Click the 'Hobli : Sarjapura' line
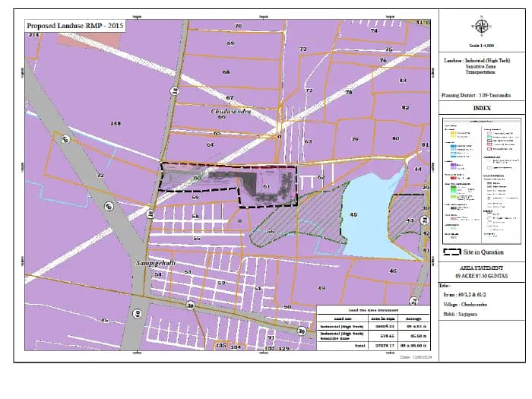 [x=460, y=314]
